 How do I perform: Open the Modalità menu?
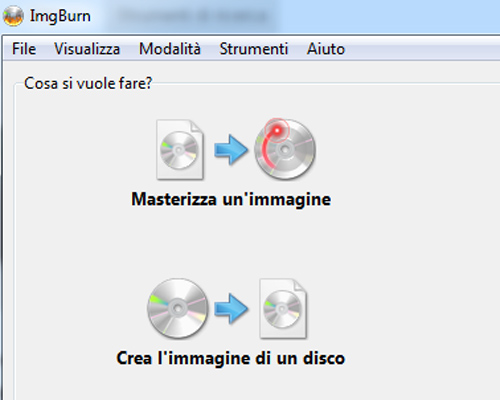tap(170, 49)
